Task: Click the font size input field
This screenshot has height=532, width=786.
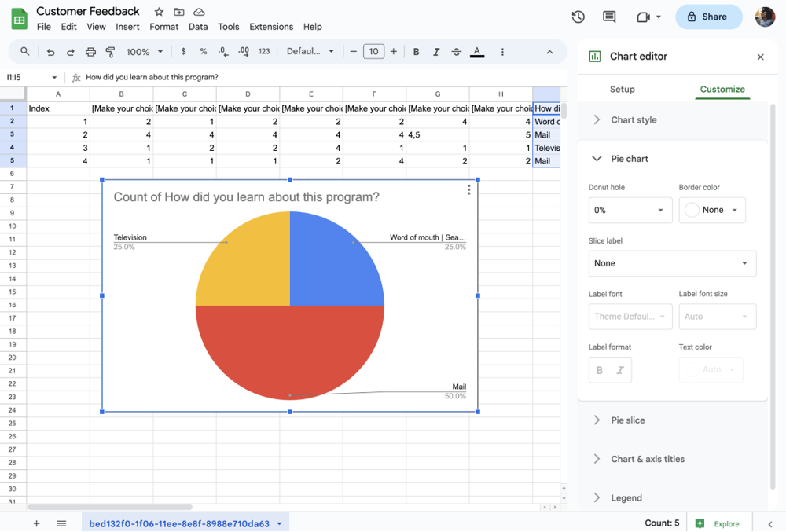Action: [373, 52]
